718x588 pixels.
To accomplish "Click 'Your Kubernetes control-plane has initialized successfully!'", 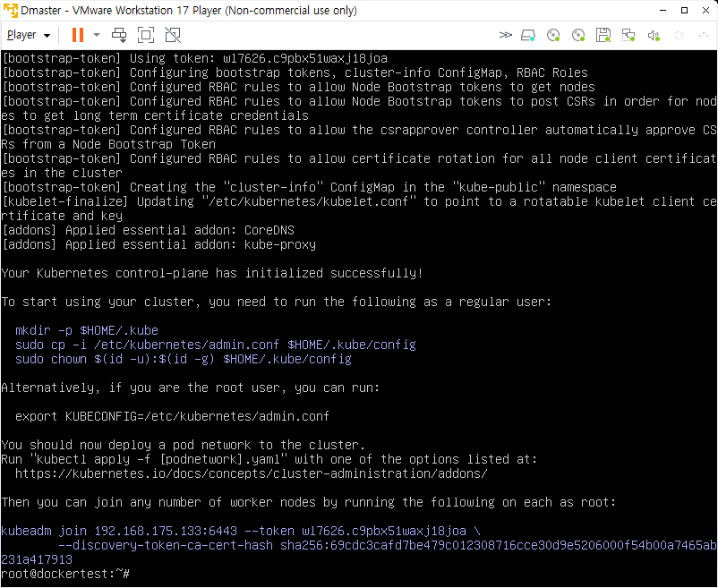I will pos(212,273).
